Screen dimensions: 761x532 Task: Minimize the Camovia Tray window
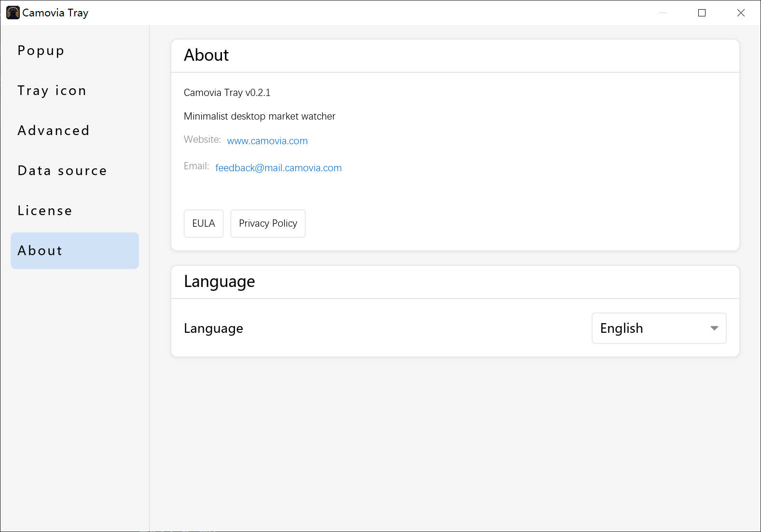(663, 13)
